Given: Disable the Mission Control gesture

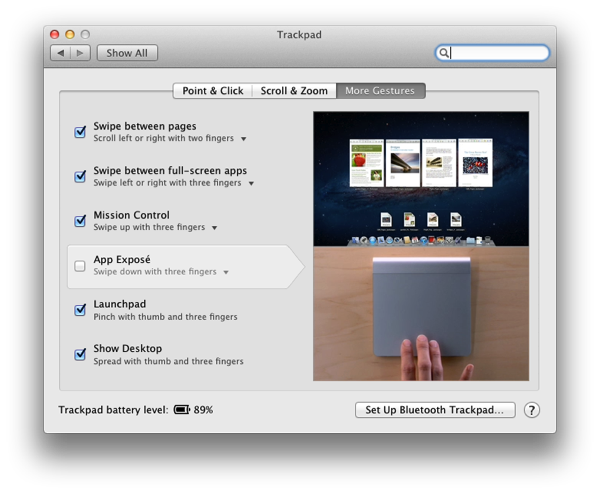Looking at the screenshot, I should pos(80,221).
